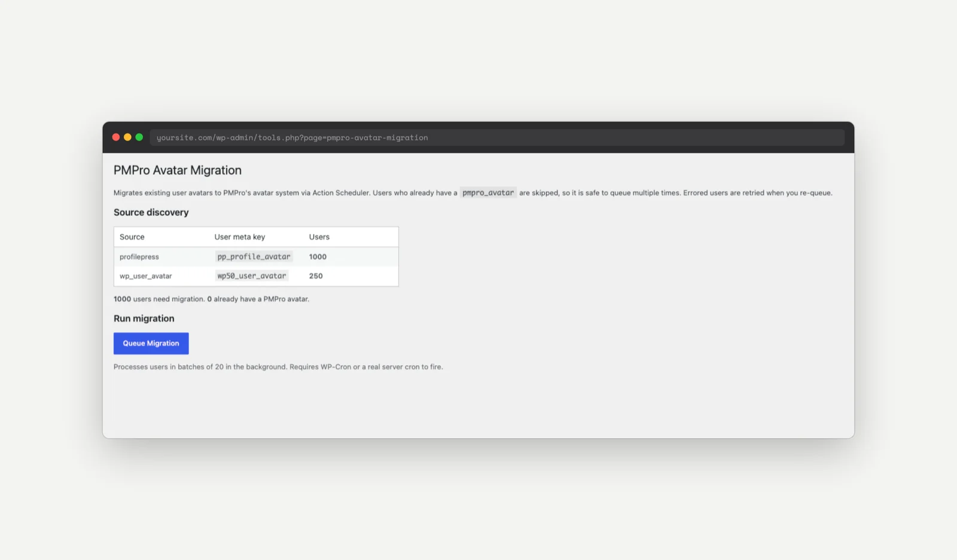Click the 'pmpro_avatar' code label

pos(488,192)
